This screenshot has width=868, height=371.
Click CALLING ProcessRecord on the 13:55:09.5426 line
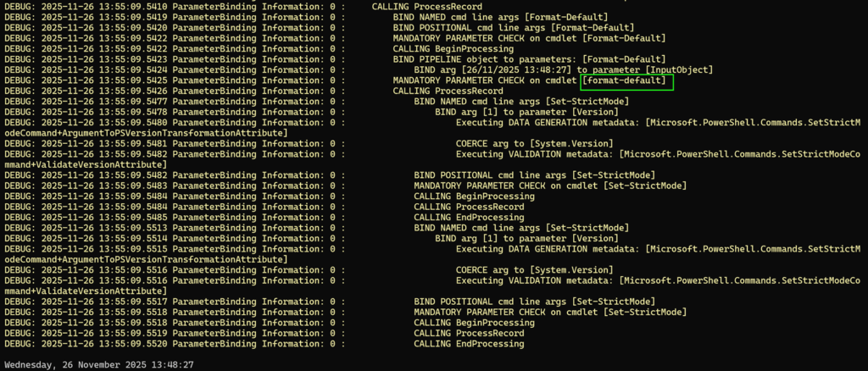[x=448, y=91]
